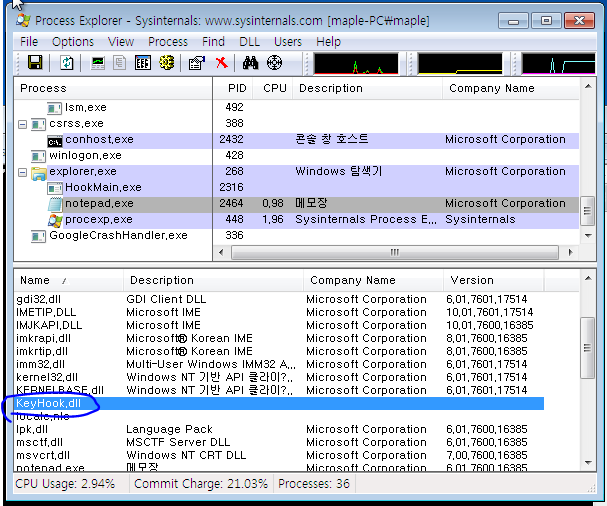This screenshot has height=506, width=607.
Task: Select the notepad.exe process row
Action: [297, 204]
